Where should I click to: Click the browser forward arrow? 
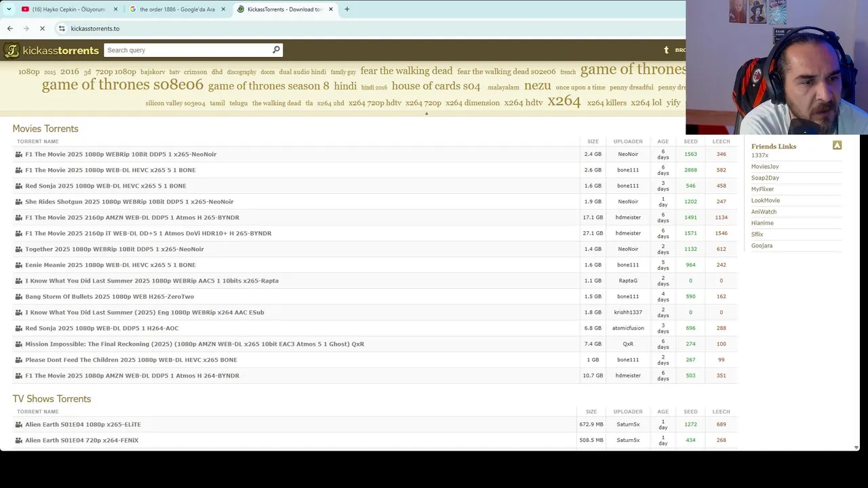(26, 28)
